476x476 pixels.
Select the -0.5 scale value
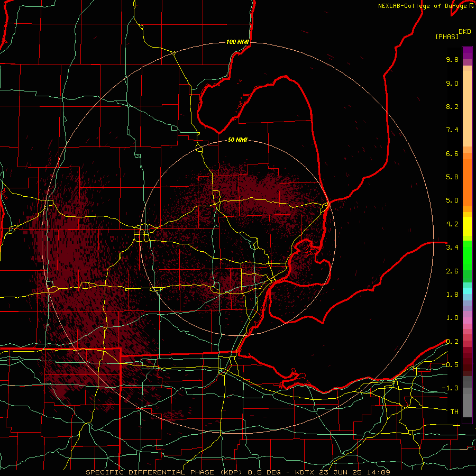tap(450, 365)
